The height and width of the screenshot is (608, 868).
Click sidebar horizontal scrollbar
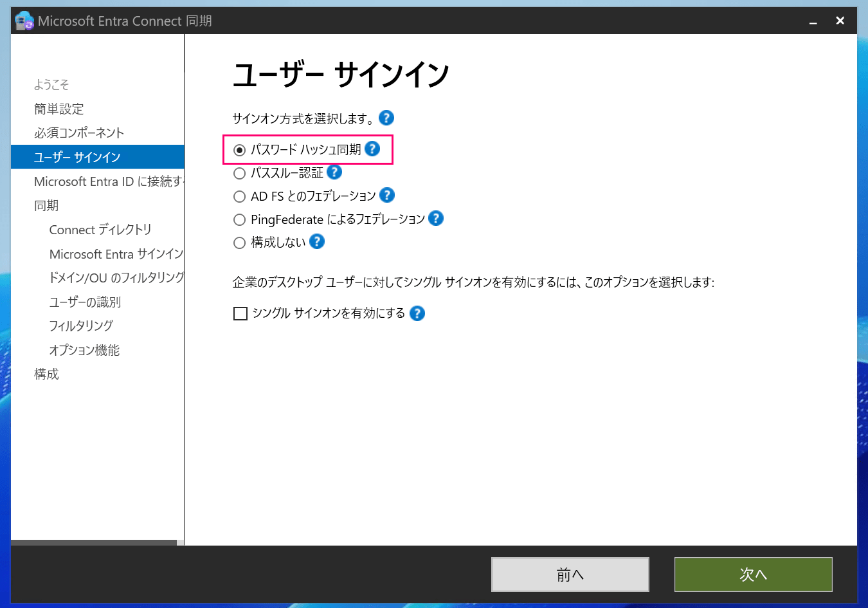[x=94, y=542]
